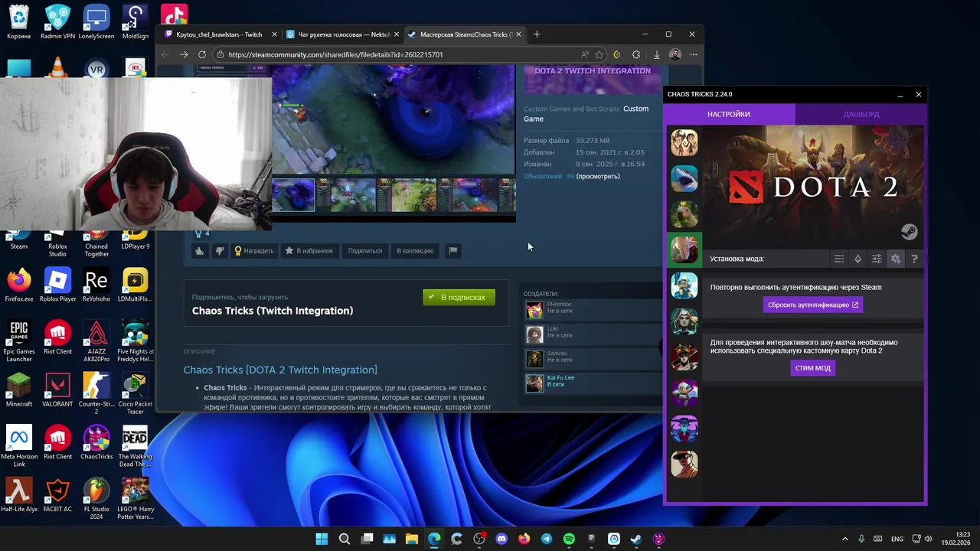
Task: Refresh the page in the Edge browser
Action: click(202, 54)
